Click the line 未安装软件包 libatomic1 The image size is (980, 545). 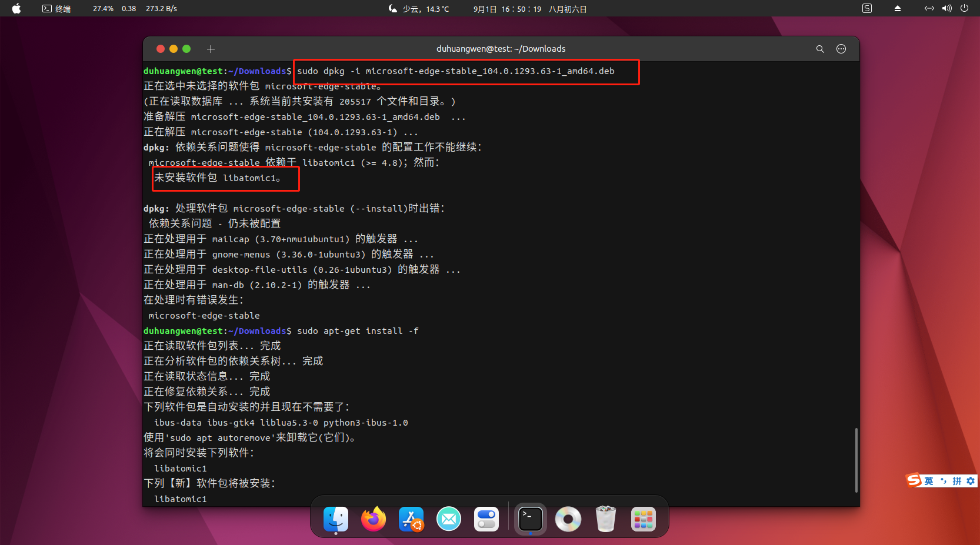(x=218, y=178)
